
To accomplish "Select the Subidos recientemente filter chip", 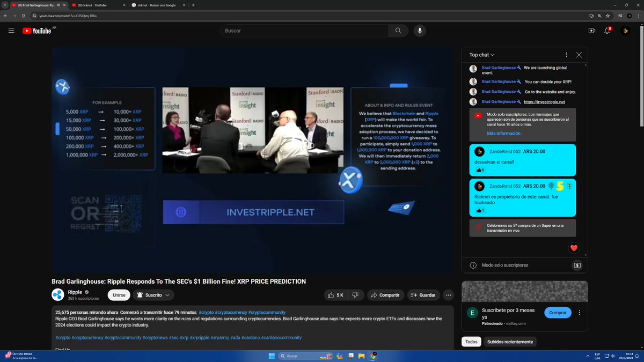I will click(510, 342).
